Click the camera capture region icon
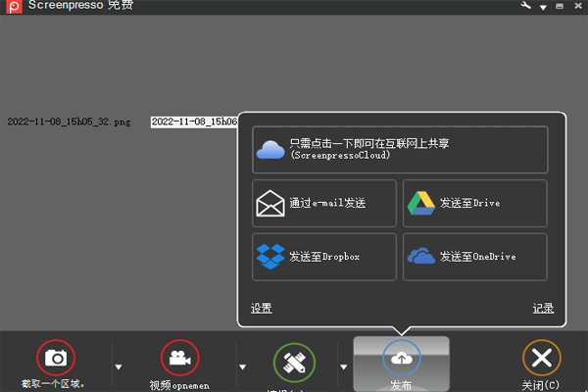588x392 pixels. [56, 358]
